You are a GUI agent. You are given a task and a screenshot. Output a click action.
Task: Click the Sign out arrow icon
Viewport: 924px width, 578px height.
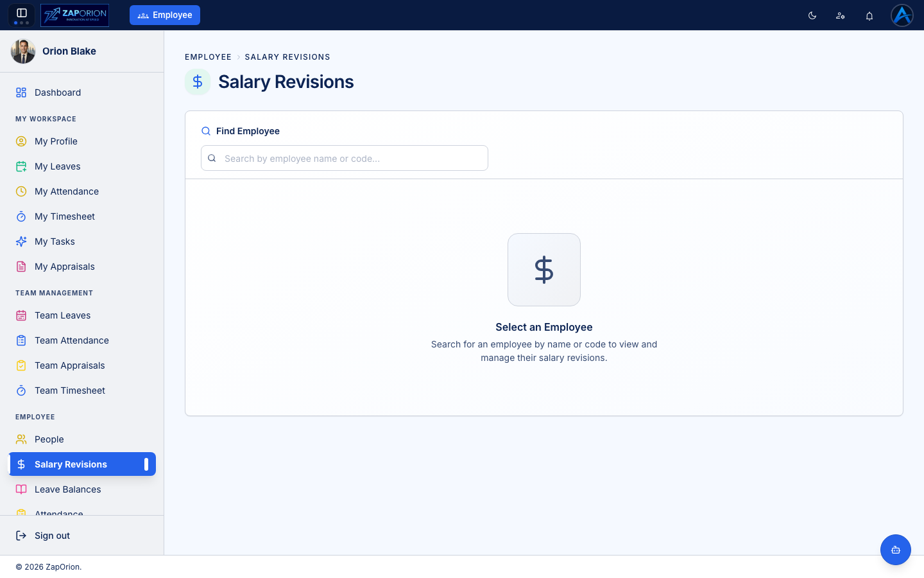click(x=21, y=536)
